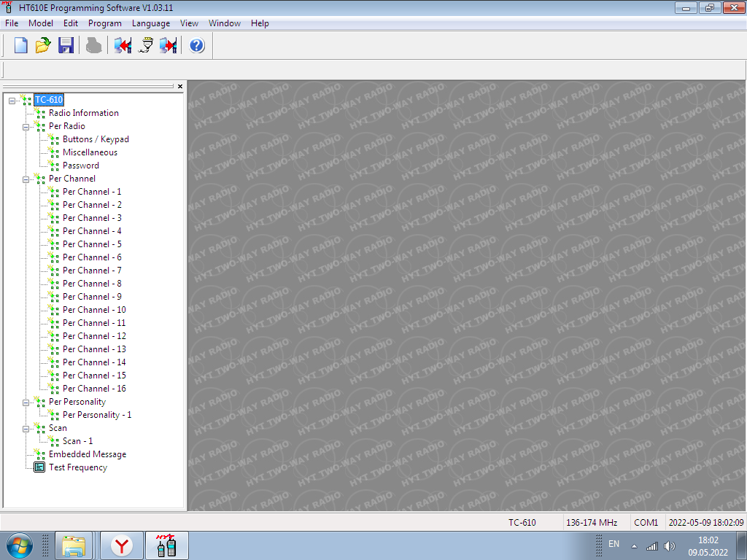Select Per Channel - 1

tap(92, 192)
